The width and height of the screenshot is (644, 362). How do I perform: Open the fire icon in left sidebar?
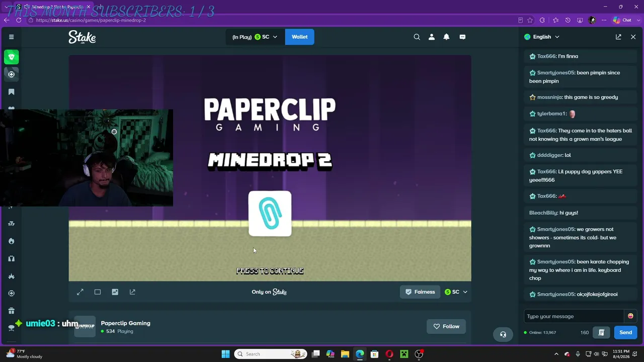[11, 241]
